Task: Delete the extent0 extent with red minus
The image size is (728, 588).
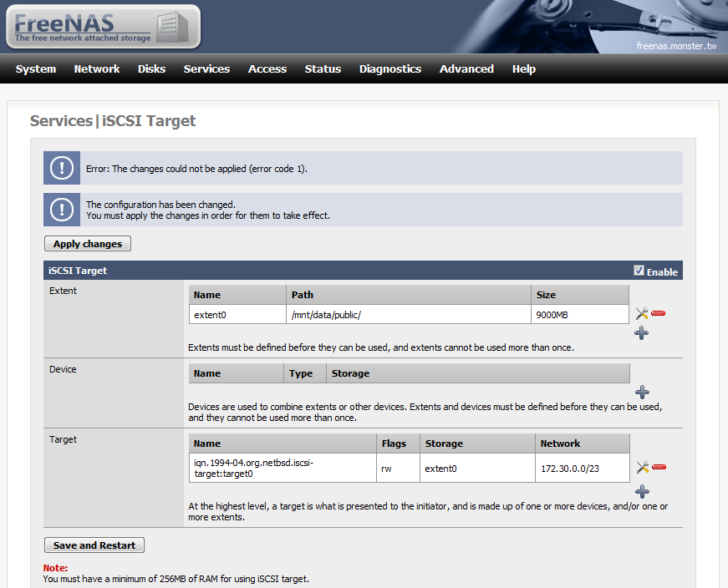Action: (659, 314)
